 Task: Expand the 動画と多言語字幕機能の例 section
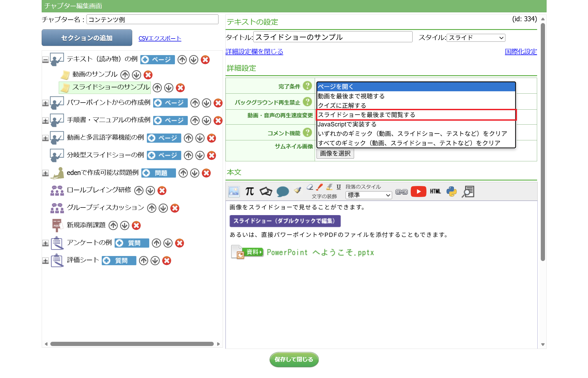click(45, 138)
